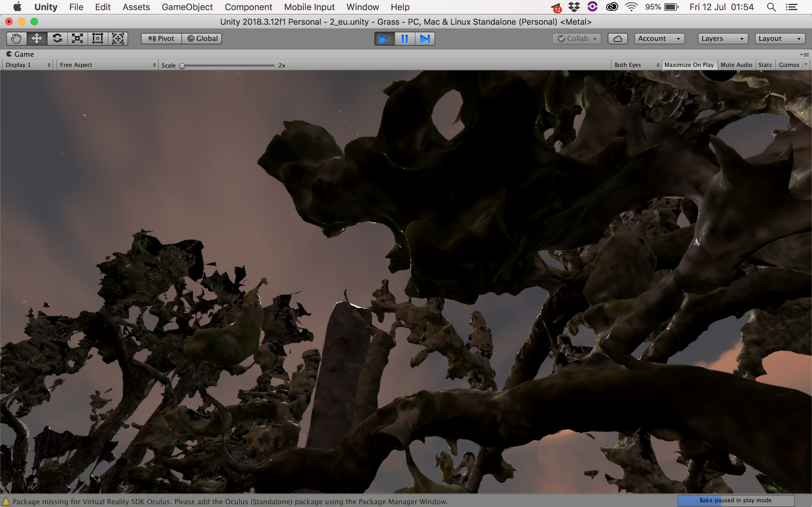Click the Global handle rotation button
Image resolution: width=812 pixels, height=507 pixels.
coord(202,39)
